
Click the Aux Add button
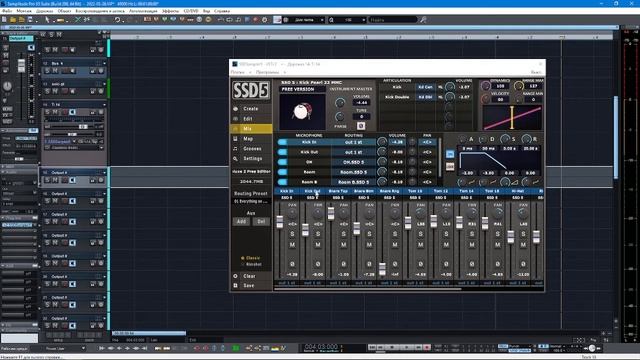[241, 221]
